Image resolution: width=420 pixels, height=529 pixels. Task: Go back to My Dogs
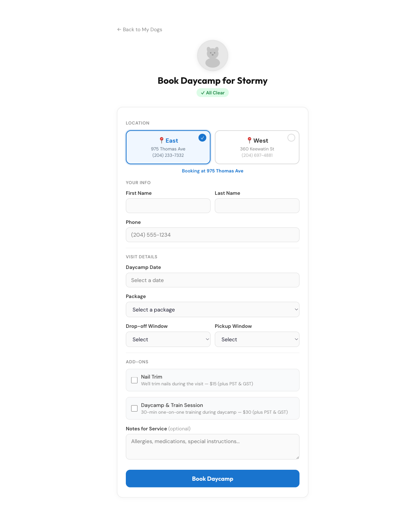tap(140, 29)
